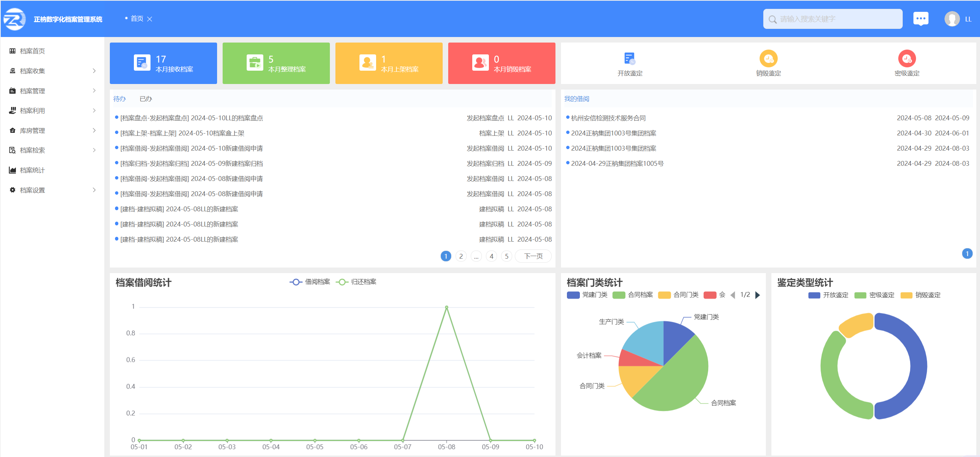Click page 1 in 我的借阅
Viewport: 980px width, 457px height.
tap(967, 254)
